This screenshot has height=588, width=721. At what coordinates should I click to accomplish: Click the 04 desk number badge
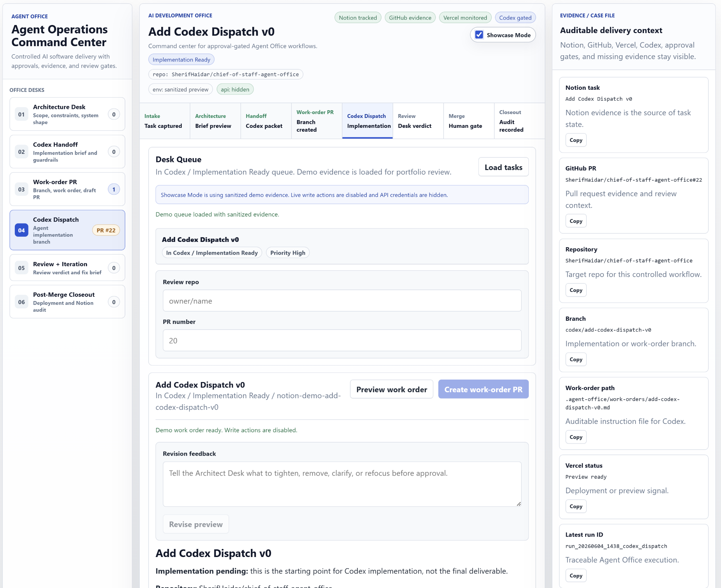coord(21,230)
